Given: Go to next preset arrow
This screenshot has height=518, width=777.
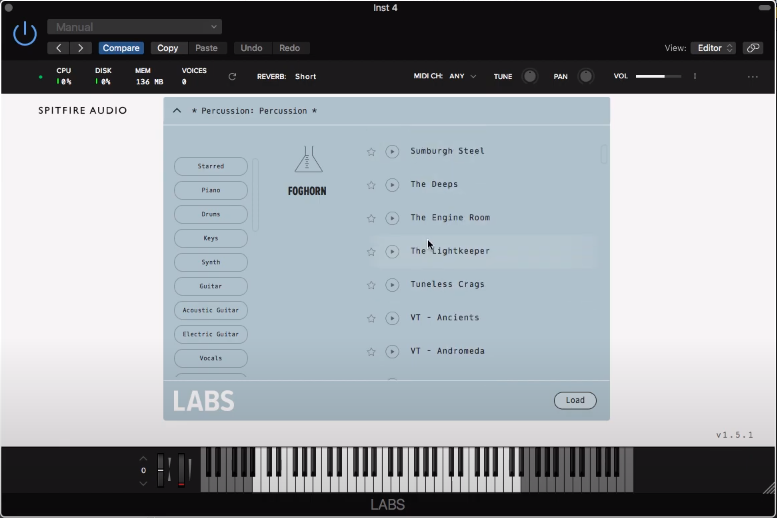Looking at the screenshot, I should point(81,48).
